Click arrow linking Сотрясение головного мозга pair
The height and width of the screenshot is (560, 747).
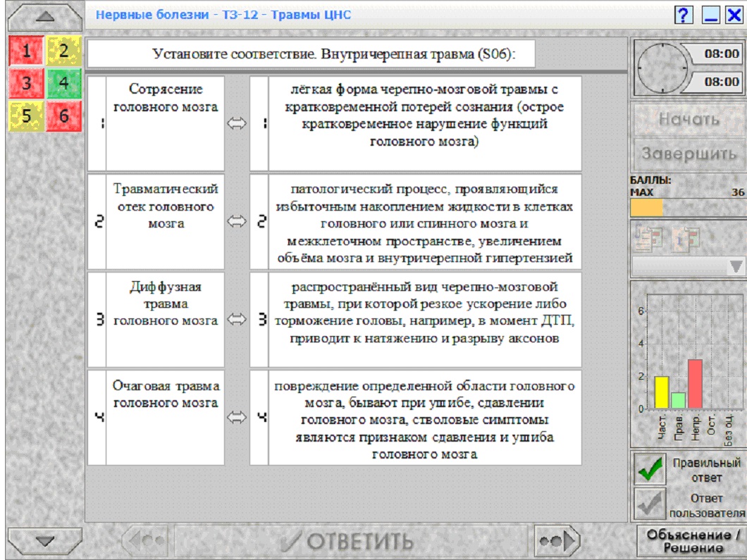[236, 124]
